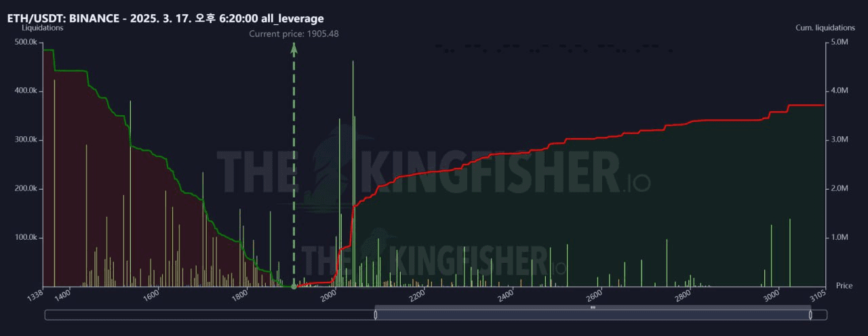Click the 2800 price axis label
The height and width of the screenshot is (336, 868).
(x=682, y=294)
